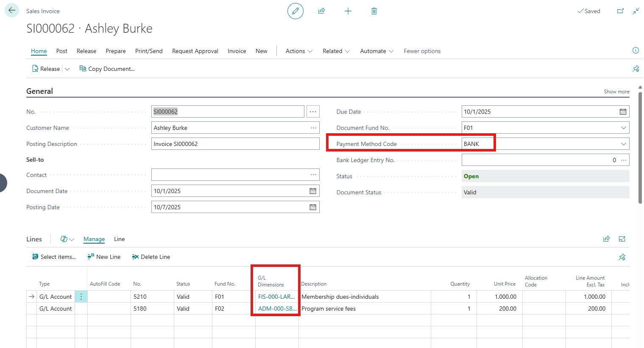Open Document Date calendar picker

313,191
